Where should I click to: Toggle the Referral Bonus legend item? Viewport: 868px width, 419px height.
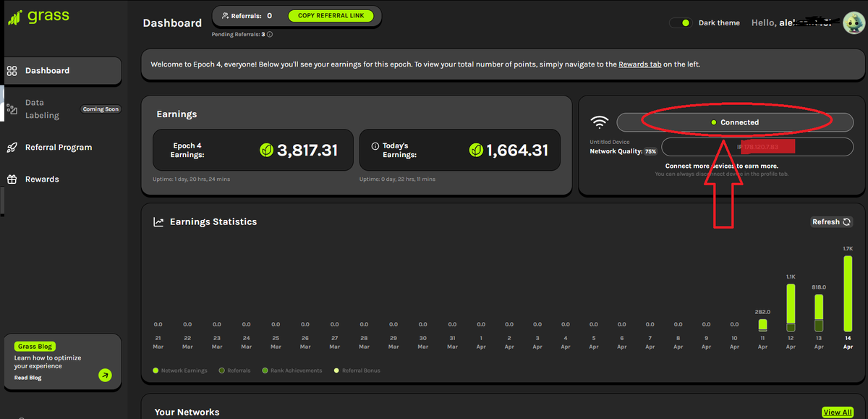pos(357,371)
